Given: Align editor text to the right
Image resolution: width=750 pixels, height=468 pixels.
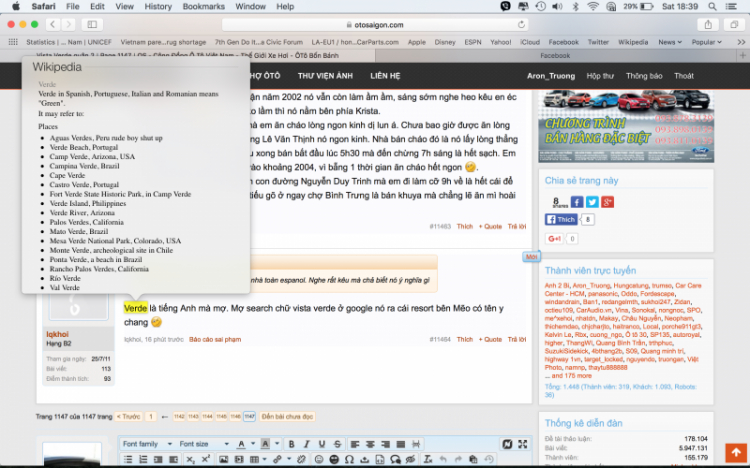Looking at the screenshot, I should click(385, 444).
